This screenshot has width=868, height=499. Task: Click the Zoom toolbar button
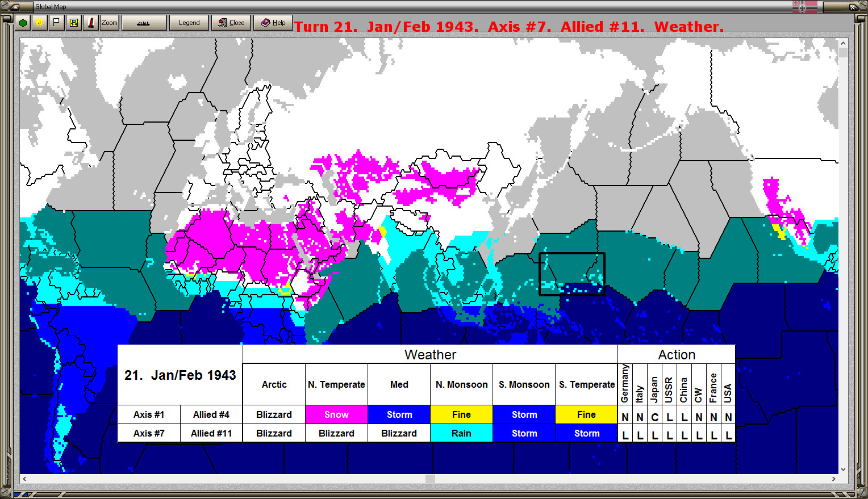109,23
